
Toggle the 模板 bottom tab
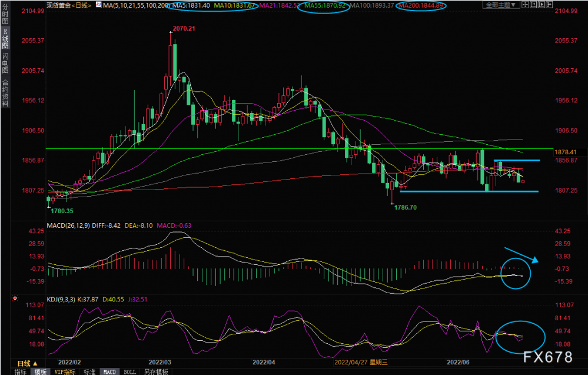(40, 371)
